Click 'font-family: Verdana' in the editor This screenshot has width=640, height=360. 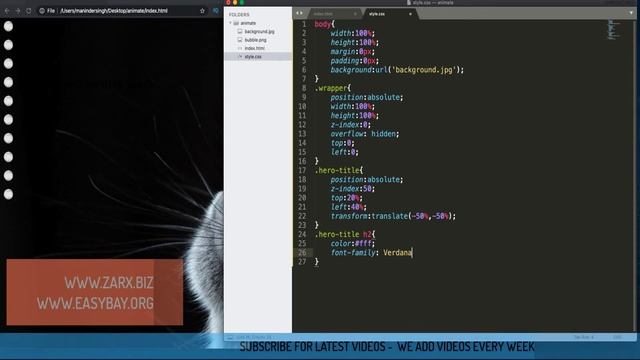click(371, 253)
